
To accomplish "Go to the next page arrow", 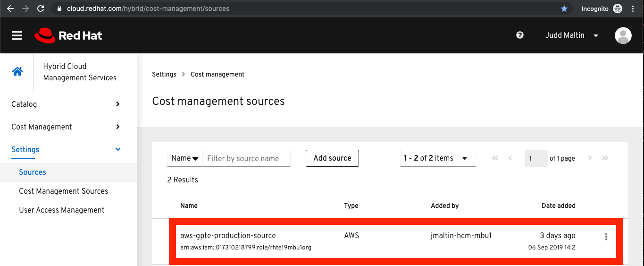I will (590, 158).
